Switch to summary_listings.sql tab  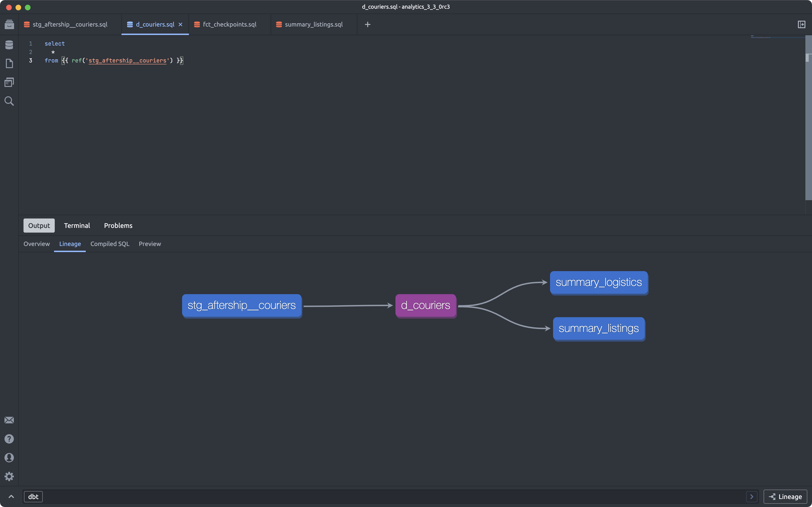[314, 24]
